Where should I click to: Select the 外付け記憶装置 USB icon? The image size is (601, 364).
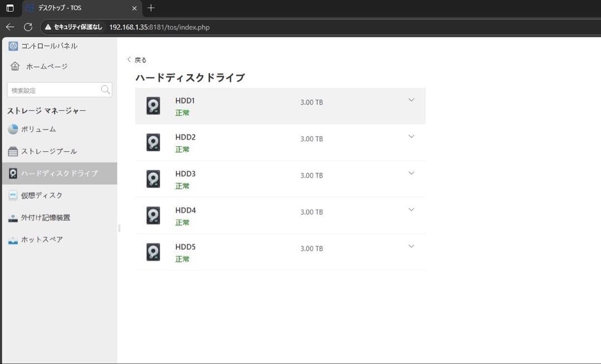coord(12,217)
